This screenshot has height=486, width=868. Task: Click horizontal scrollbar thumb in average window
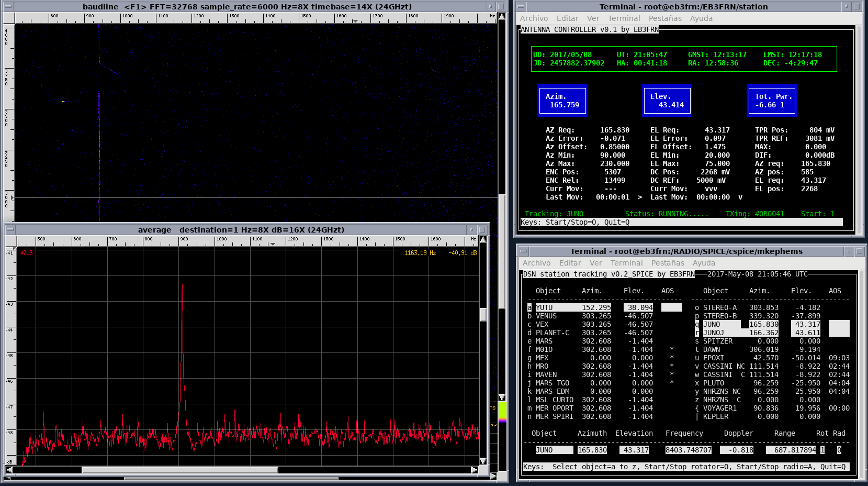click(179, 470)
